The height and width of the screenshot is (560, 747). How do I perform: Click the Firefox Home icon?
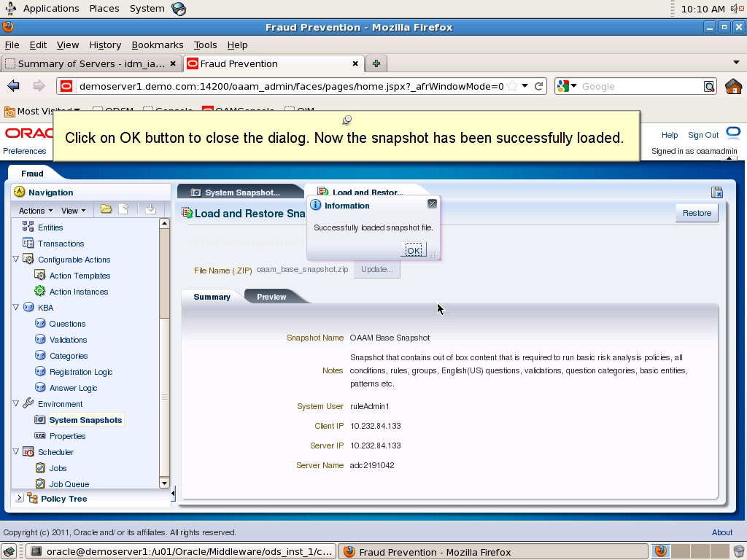tap(735, 85)
